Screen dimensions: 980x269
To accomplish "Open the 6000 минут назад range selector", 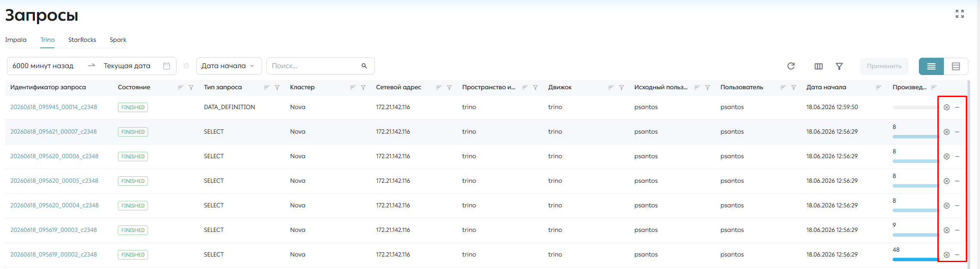I will click(43, 66).
